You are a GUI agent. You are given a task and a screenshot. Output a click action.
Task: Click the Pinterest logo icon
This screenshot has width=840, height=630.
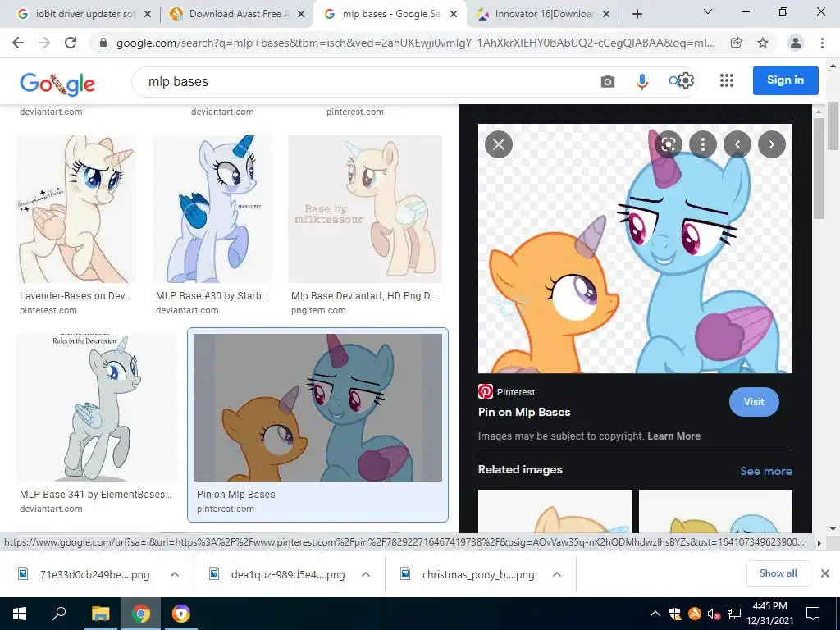[486, 391]
